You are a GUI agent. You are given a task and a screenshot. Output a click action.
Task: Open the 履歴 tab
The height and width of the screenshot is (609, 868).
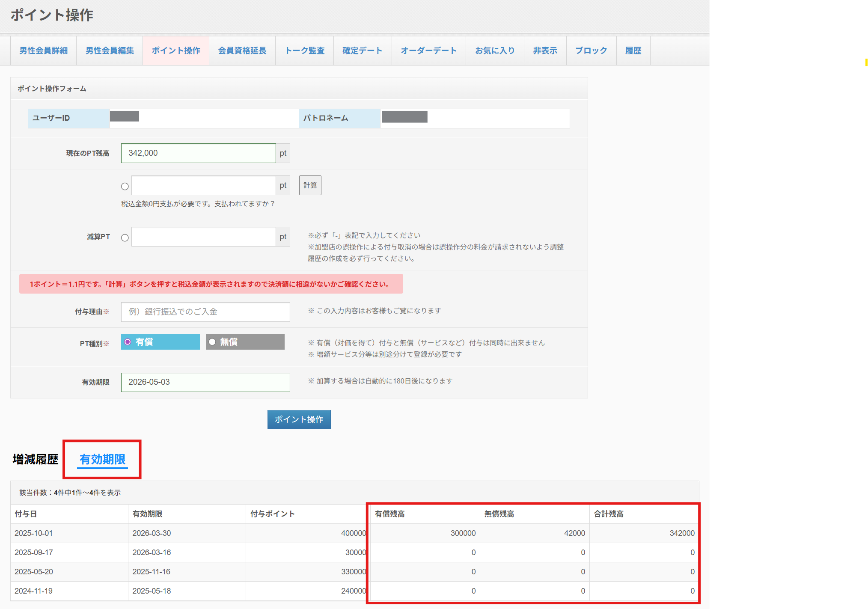pos(633,51)
